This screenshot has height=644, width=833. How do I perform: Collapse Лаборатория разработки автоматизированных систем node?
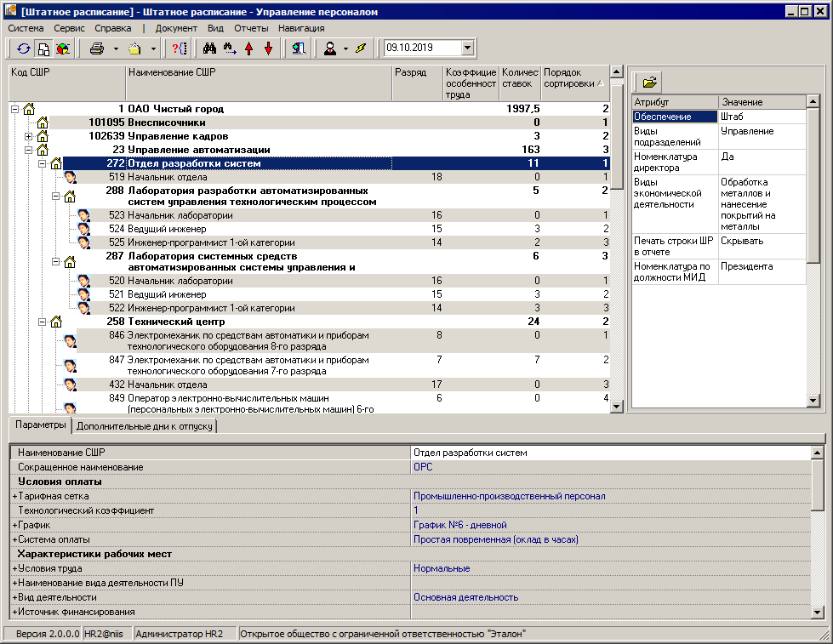(x=56, y=196)
